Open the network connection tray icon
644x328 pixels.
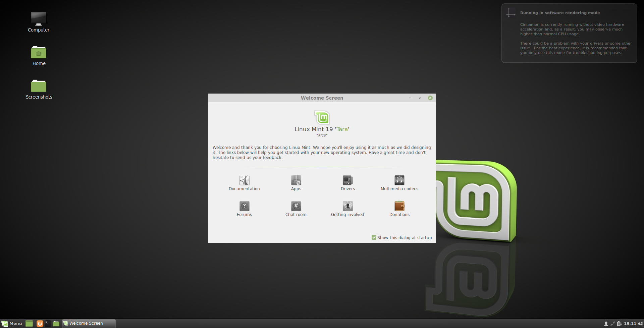612,324
